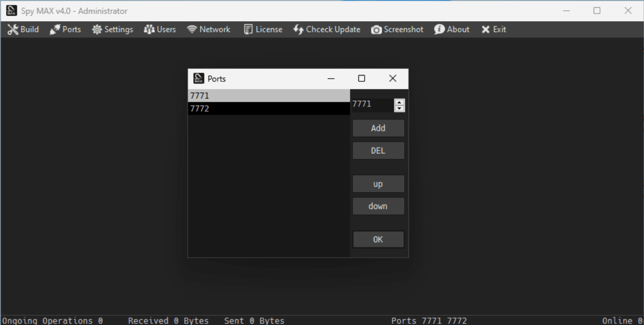This screenshot has width=644, height=325.
Task: Click the Chceck Update menu item
Action: 327,30
